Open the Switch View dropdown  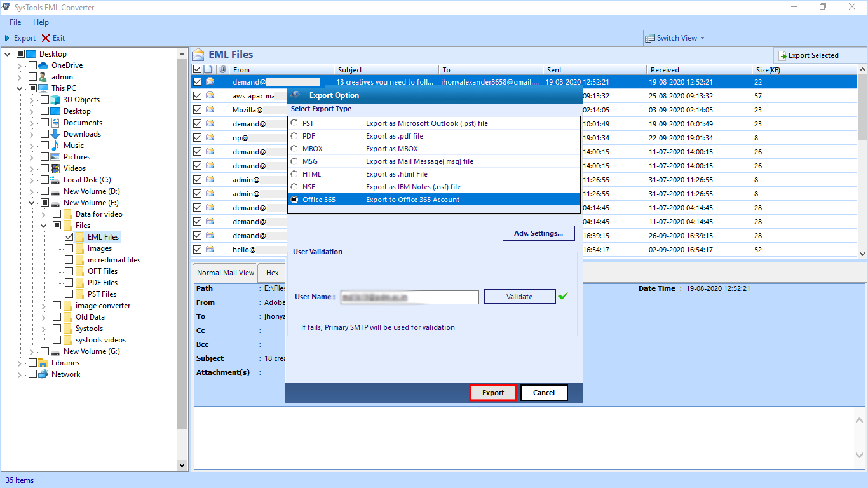click(675, 38)
